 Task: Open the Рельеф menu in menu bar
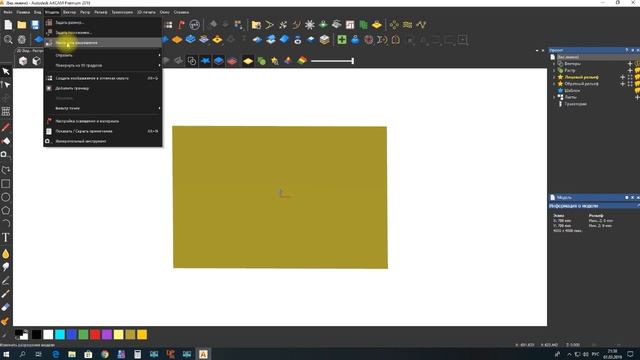click(x=100, y=12)
